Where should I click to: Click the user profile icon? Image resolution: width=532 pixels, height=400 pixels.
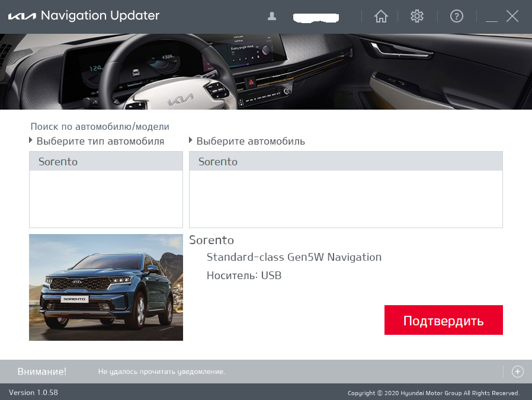pyautogui.click(x=272, y=16)
